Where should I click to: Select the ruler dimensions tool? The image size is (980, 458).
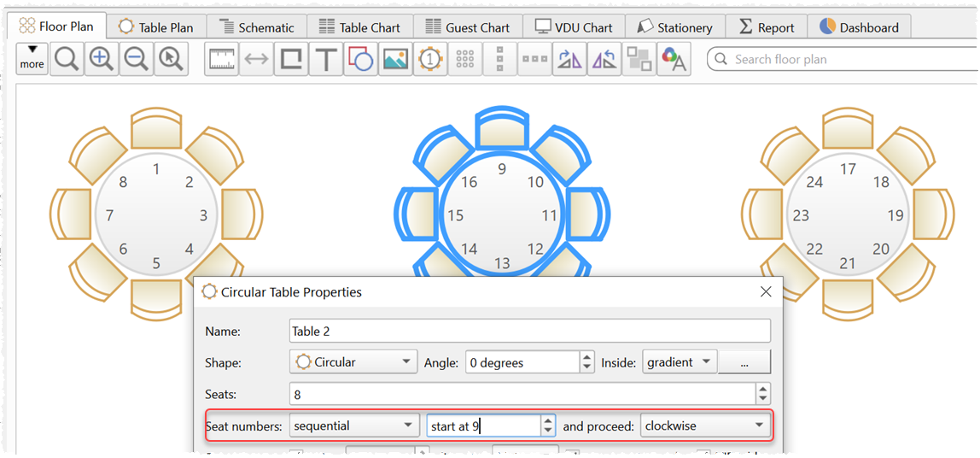pos(221,60)
